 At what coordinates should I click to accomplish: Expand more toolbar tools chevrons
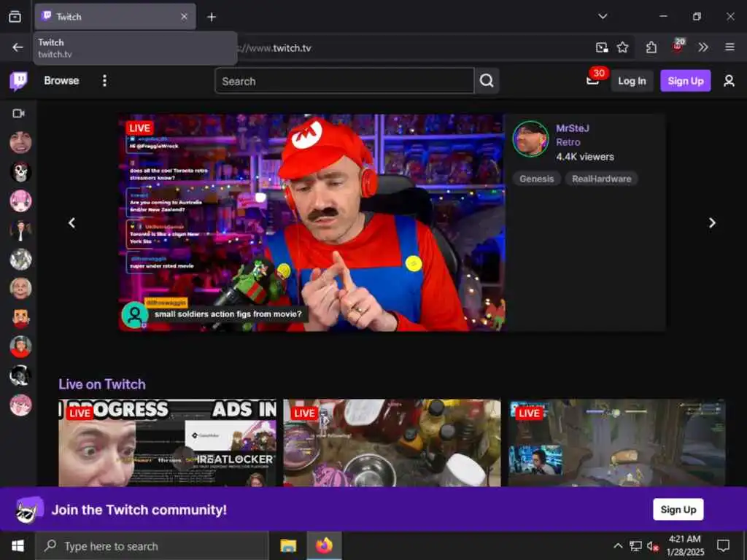coord(703,47)
